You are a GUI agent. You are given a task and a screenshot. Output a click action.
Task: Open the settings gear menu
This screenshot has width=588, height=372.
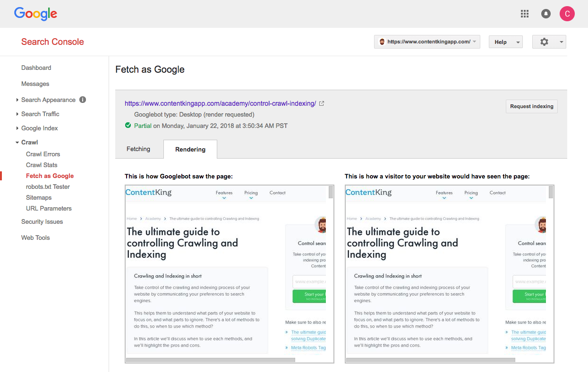pos(549,42)
